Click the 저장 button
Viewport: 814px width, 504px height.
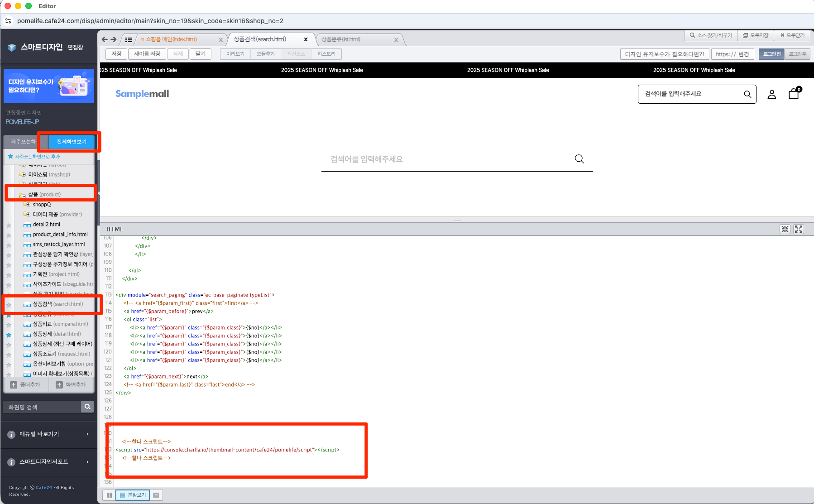[x=116, y=54]
